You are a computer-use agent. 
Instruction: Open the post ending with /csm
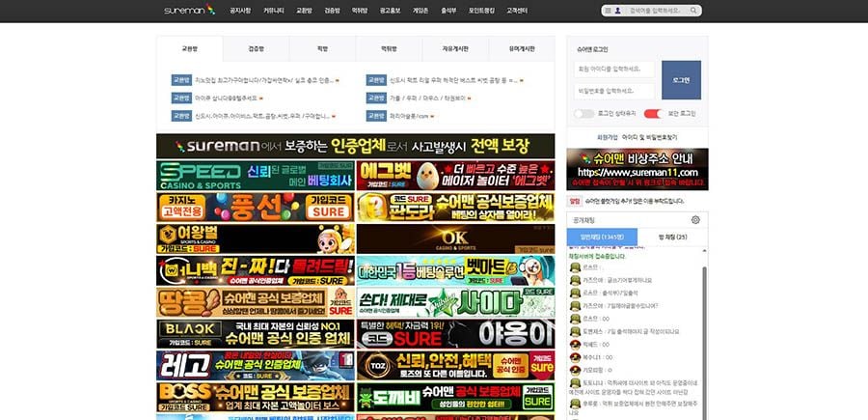tap(410, 116)
